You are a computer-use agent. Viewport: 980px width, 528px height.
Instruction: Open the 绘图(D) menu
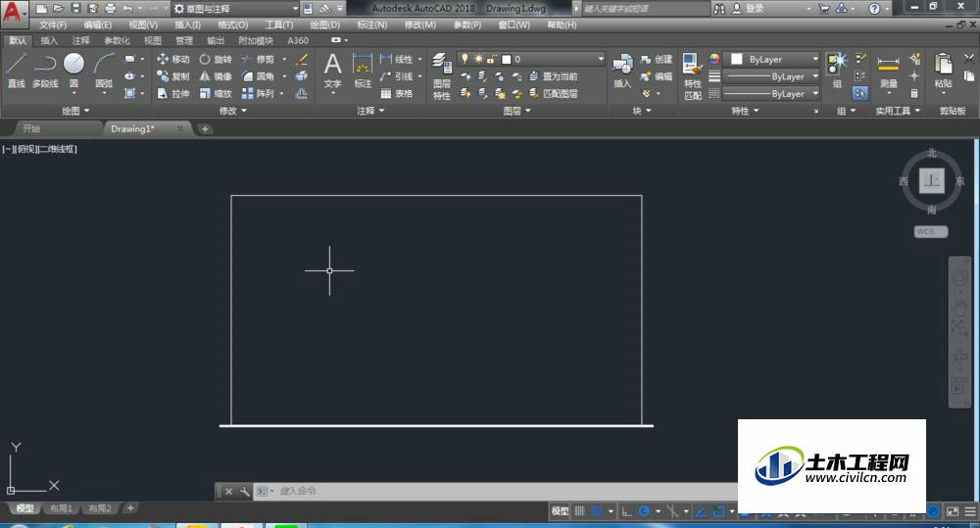pos(325,25)
